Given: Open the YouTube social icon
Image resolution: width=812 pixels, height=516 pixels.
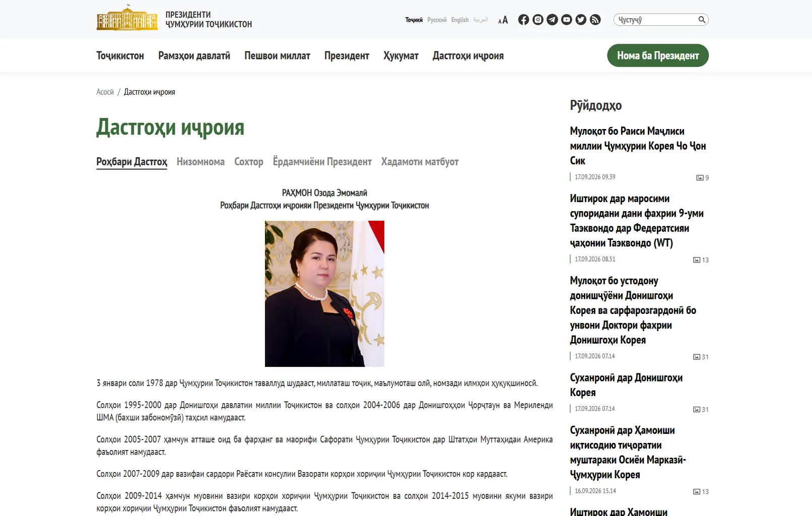Looking at the screenshot, I should coord(567,20).
